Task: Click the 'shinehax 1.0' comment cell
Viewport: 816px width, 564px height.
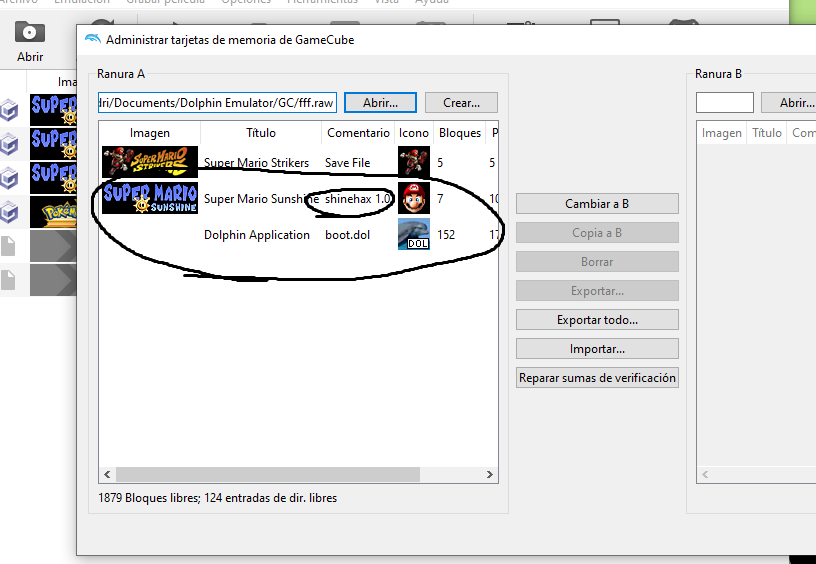Action: click(x=358, y=198)
